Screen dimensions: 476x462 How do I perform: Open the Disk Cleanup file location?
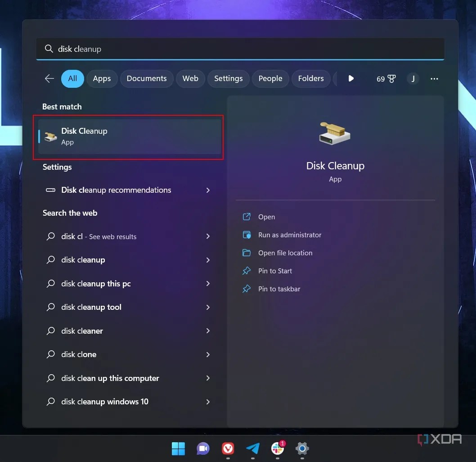pos(285,253)
